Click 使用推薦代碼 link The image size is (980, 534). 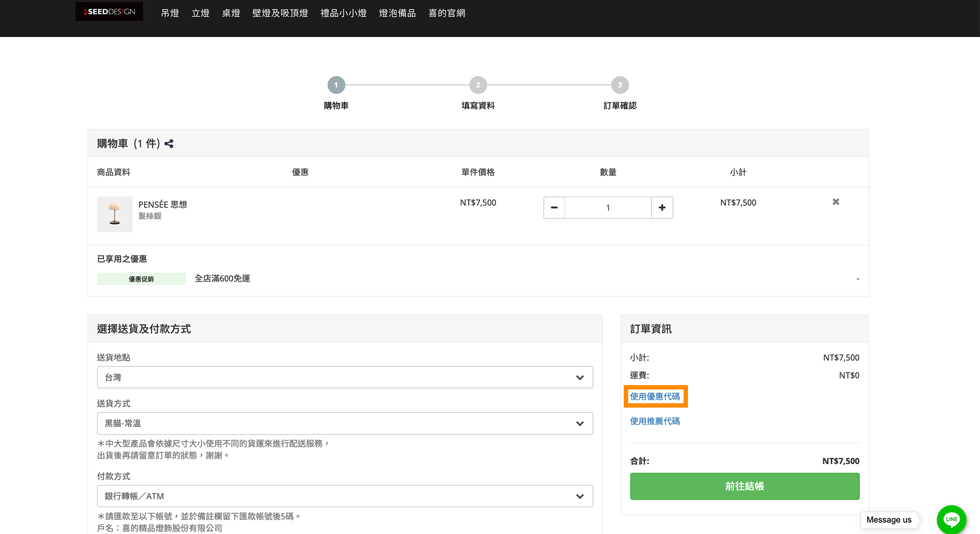655,421
